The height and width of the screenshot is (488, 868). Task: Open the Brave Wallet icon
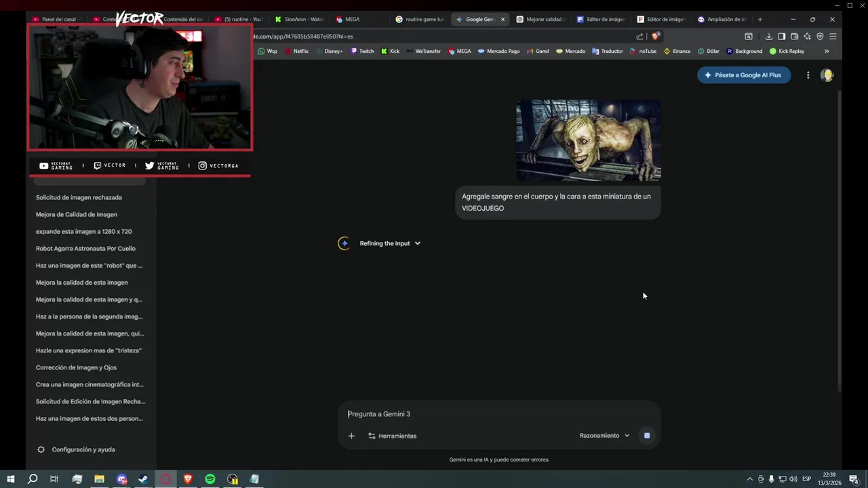795,37
